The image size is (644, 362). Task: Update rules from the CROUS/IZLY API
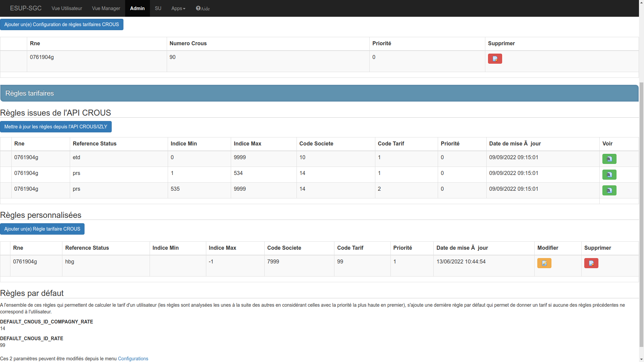coord(56,127)
